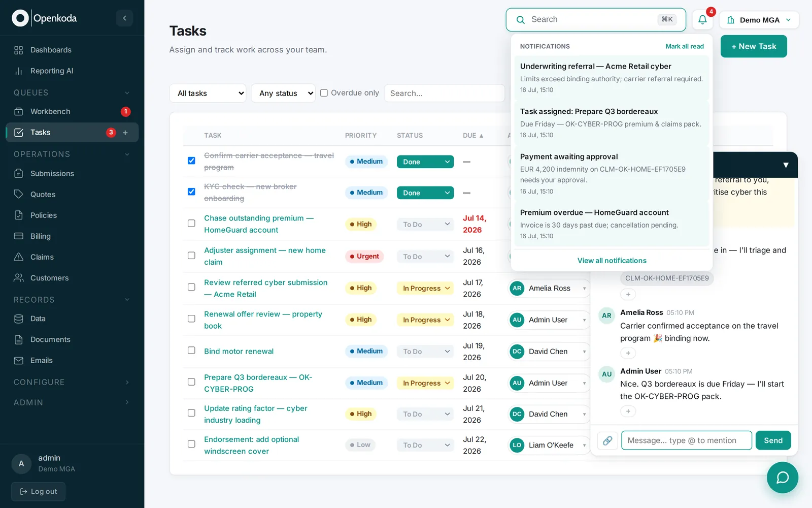Click the attach link icon in chat
This screenshot has width=812, height=508.
[x=607, y=440]
